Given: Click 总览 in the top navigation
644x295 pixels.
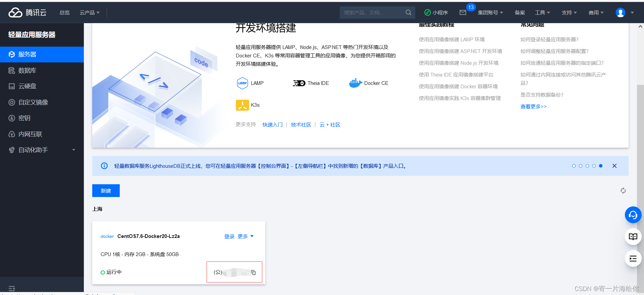Looking at the screenshot, I should tap(64, 12).
